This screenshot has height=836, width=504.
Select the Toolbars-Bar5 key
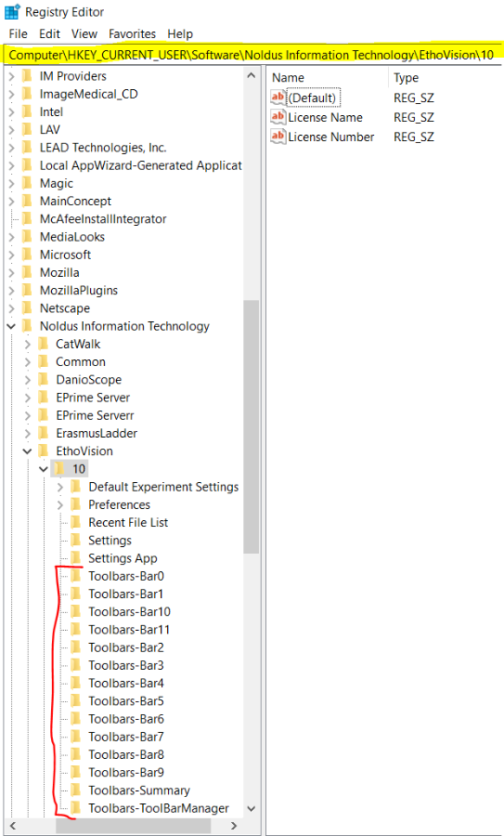(126, 701)
